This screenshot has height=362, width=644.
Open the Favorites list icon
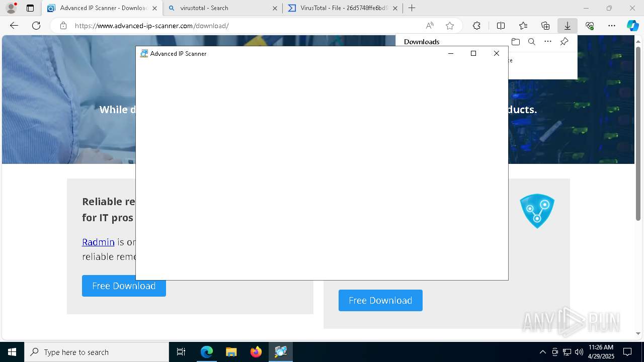point(523,26)
